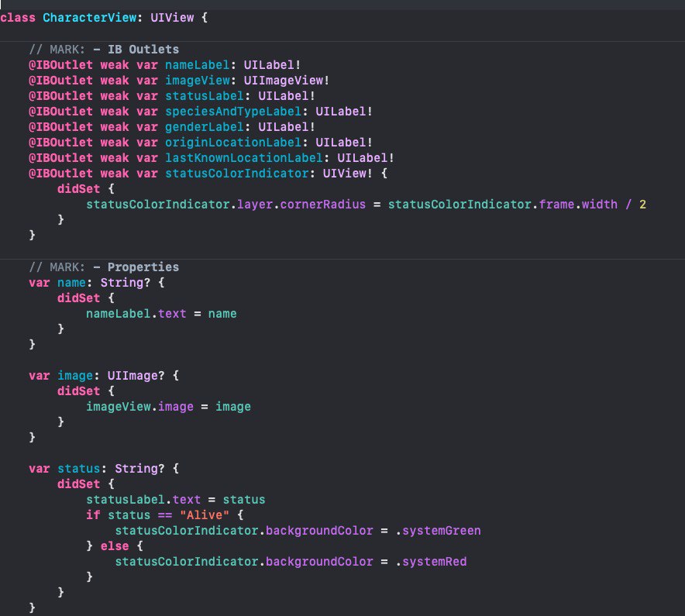The height and width of the screenshot is (616, 685).
Task: Click the .systemGreen color value
Action: pyautogui.click(x=438, y=531)
